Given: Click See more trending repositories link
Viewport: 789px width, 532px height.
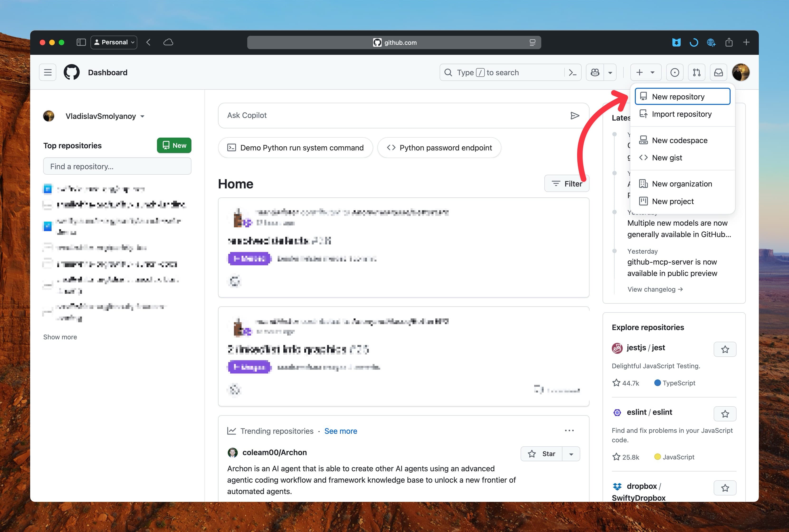Looking at the screenshot, I should tap(341, 431).
